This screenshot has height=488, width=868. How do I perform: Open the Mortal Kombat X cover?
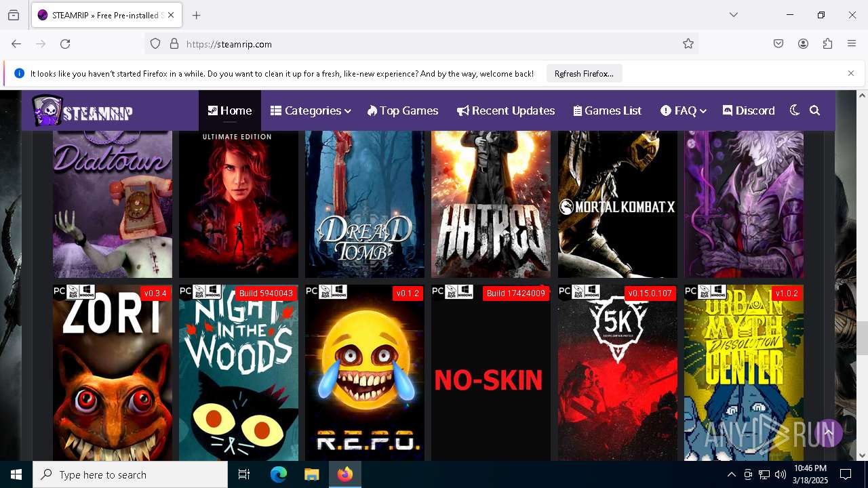[x=617, y=204]
